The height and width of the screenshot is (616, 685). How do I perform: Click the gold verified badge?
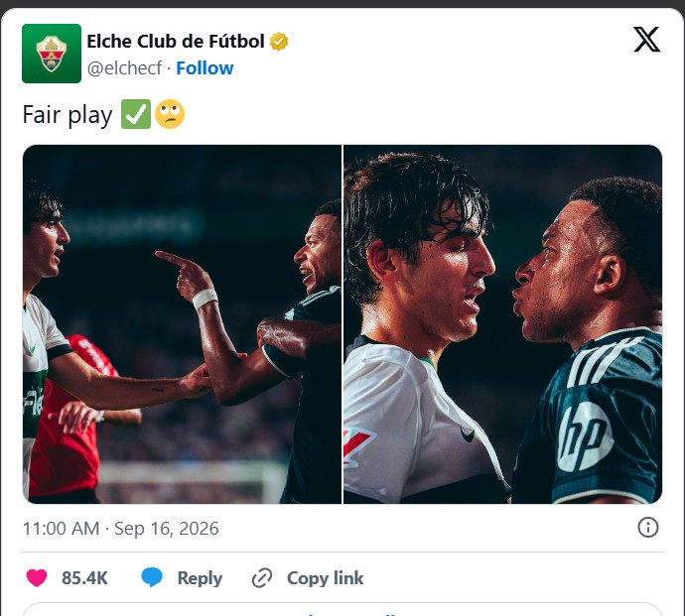pyautogui.click(x=279, y=42)
